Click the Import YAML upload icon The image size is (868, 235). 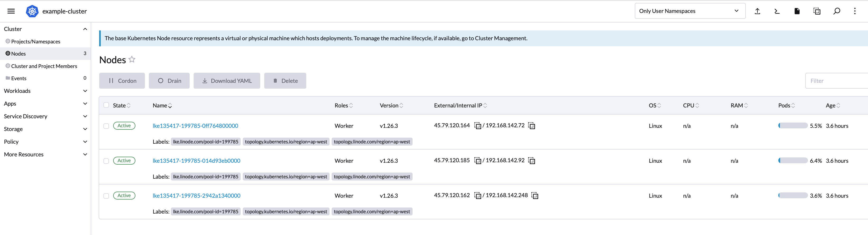click(757, 11)
